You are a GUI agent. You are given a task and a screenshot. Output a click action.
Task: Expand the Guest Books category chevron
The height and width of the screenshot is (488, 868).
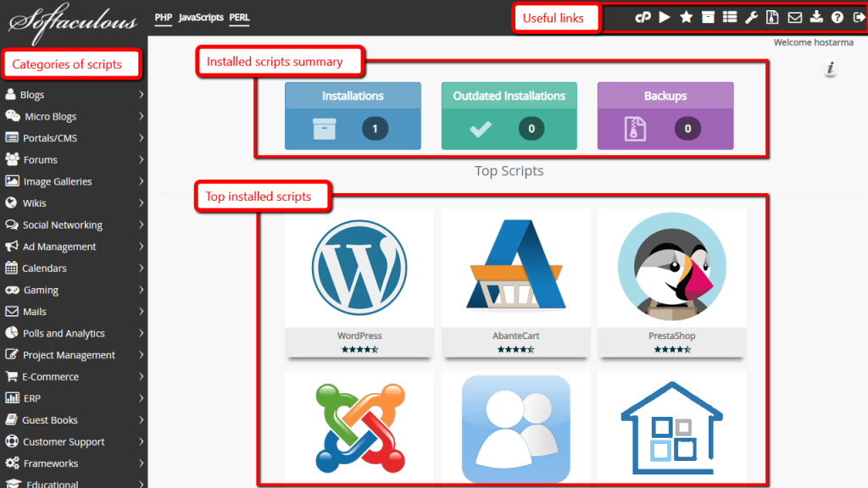tap(142, 420)
